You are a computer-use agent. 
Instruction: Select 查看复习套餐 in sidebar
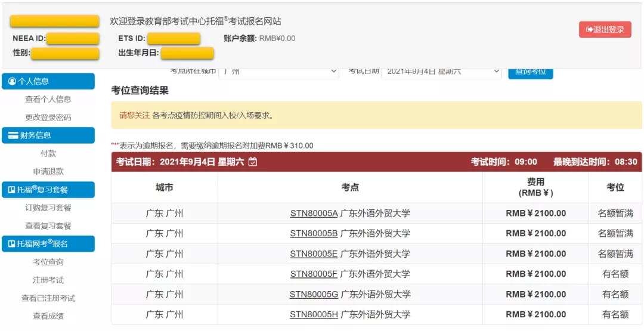point(48,226)
